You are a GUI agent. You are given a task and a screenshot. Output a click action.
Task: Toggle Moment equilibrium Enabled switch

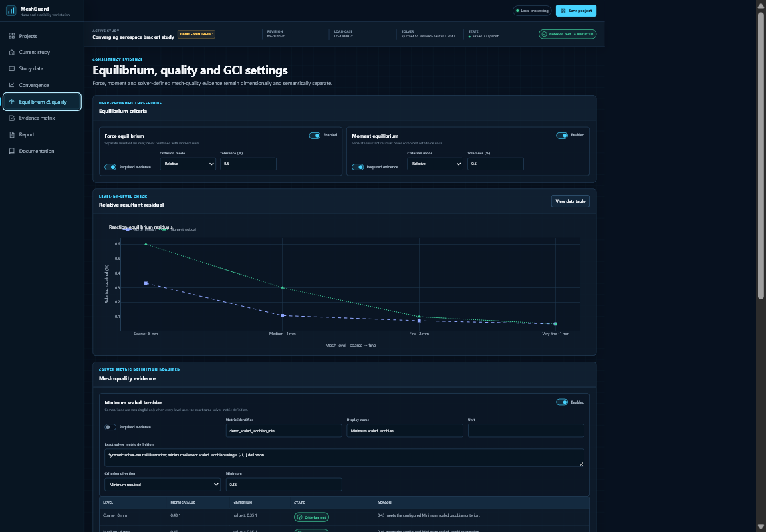pos(562,135)
